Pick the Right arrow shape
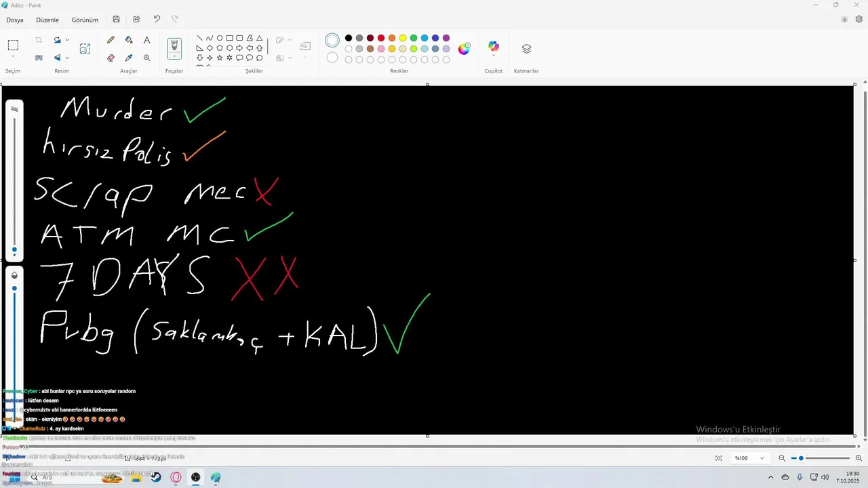 coord(239,48)
